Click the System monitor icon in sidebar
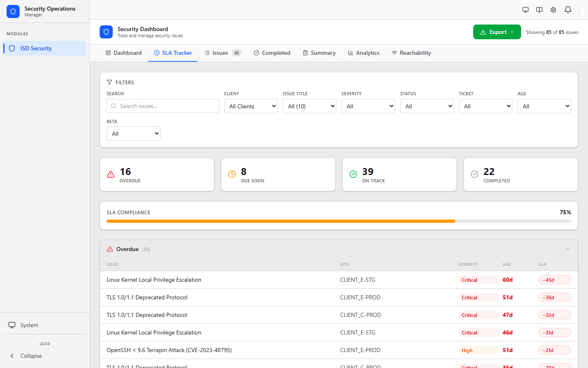 point(12,325)
